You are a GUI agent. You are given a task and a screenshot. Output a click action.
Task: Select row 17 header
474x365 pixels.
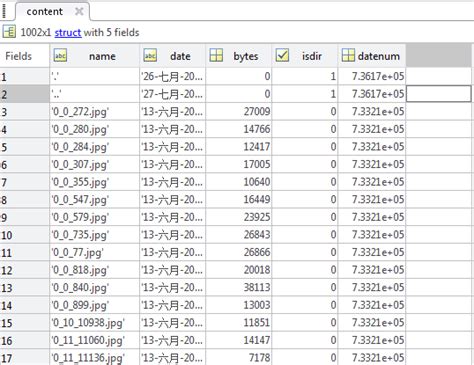(x=25, y=358)
